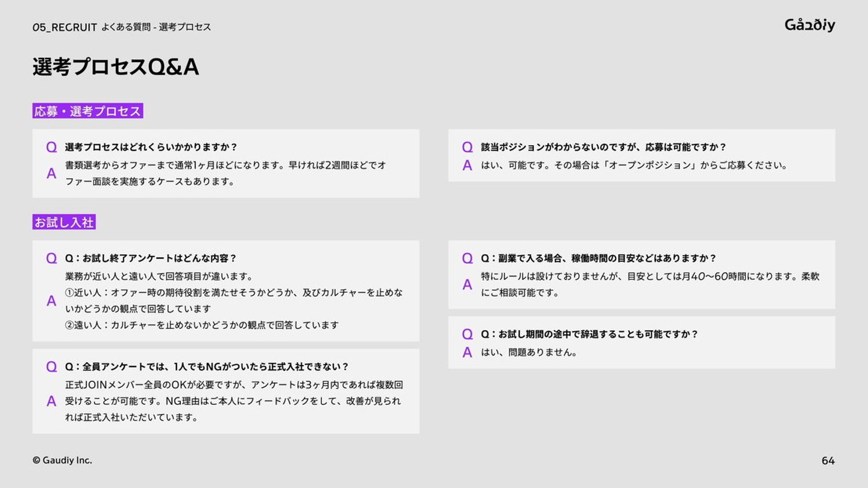Screen dimensions: 868x488
Task: Select the 応募・選考プロセス purple section label
Action: pos(88,111)
